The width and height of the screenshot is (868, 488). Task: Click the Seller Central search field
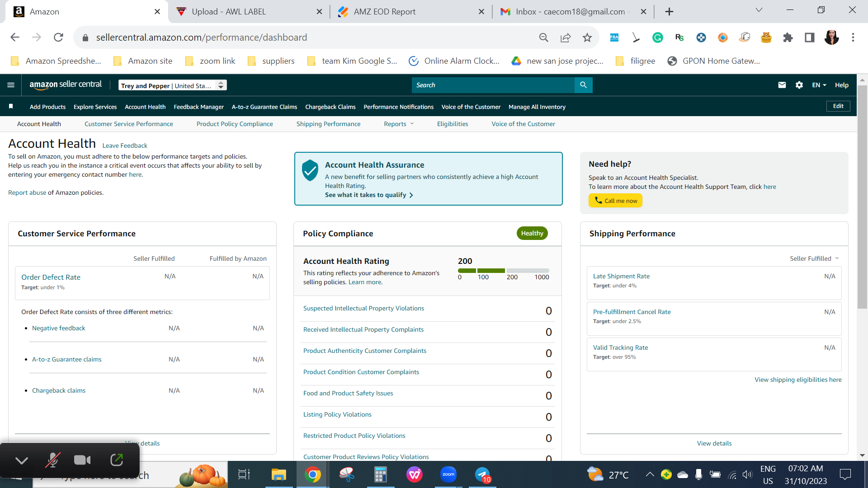[493, 85]
